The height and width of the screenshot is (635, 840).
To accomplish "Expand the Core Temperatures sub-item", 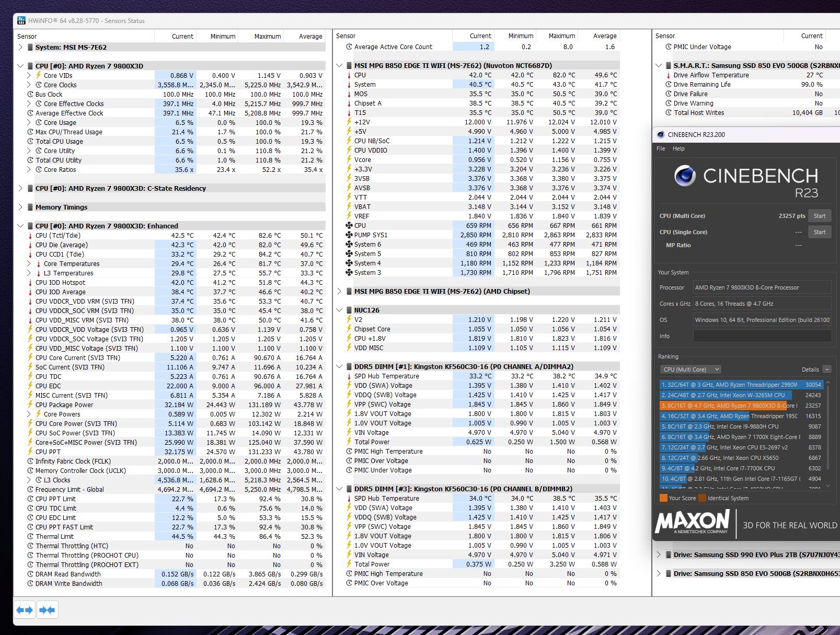I will pyautogui.click(x=29, y=263).
